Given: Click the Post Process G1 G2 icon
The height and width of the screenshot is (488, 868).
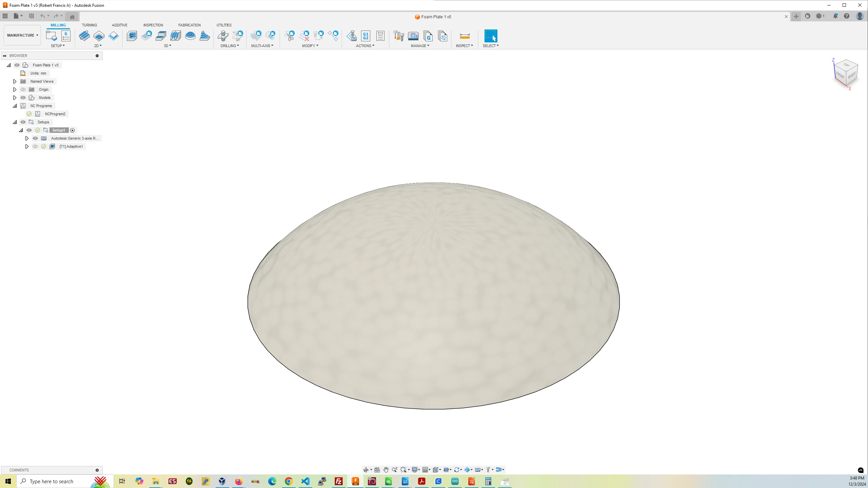Looking at the screenshot, I should [x=366, y=36].
